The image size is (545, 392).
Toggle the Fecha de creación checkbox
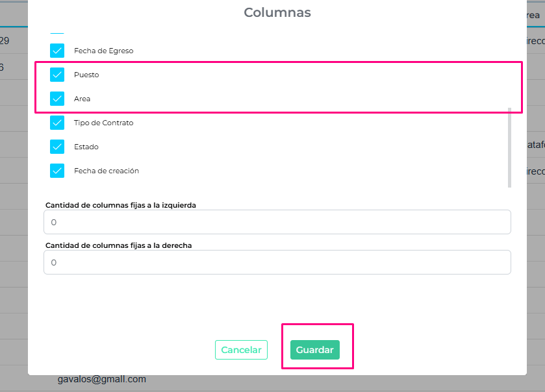click(x=57, y=171)
